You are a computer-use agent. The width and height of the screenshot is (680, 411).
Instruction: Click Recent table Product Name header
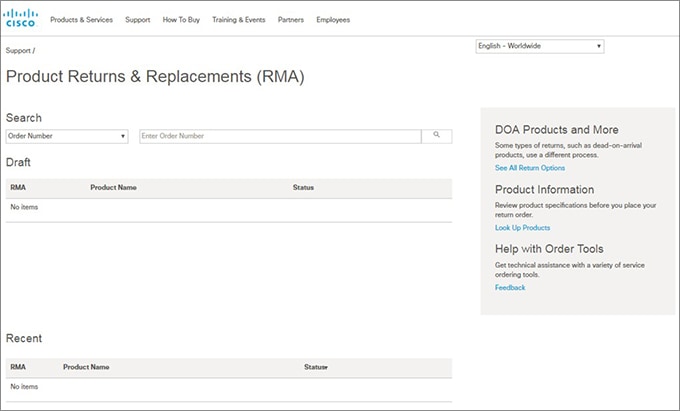(x=86, y=367)
